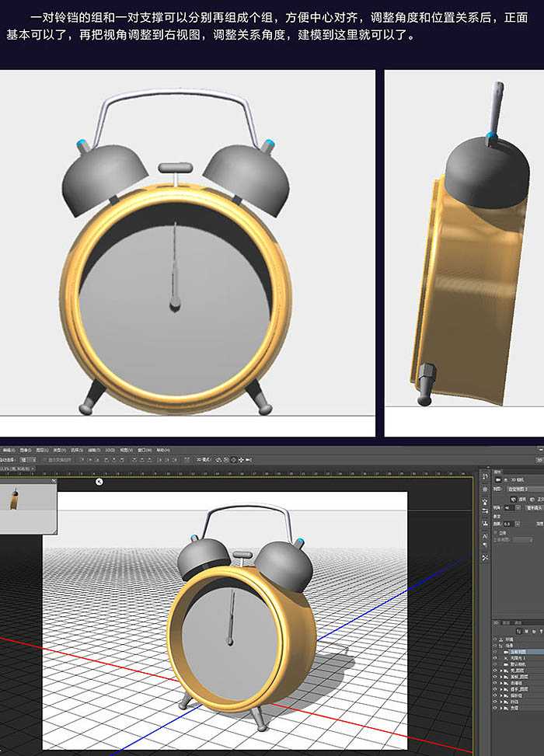Filter 3D panel by meshes
The width and height of the screenshot is (544, 756).
coord(526,631)
